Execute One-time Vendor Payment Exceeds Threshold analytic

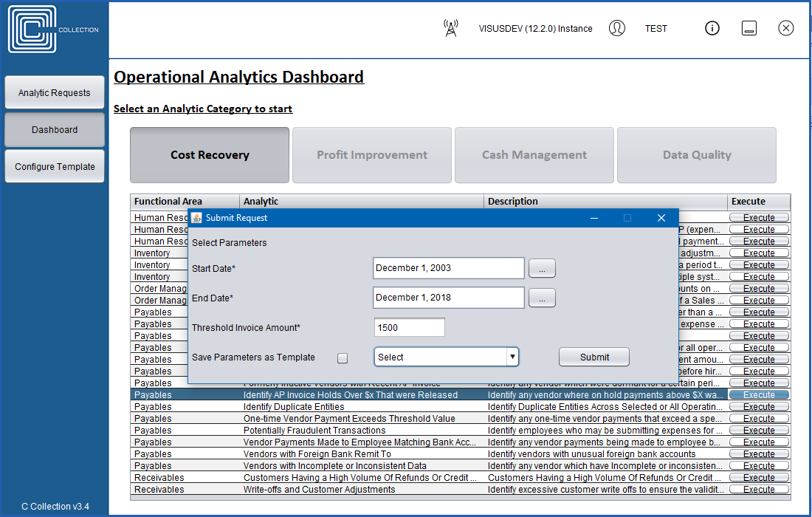pos(759,419)
